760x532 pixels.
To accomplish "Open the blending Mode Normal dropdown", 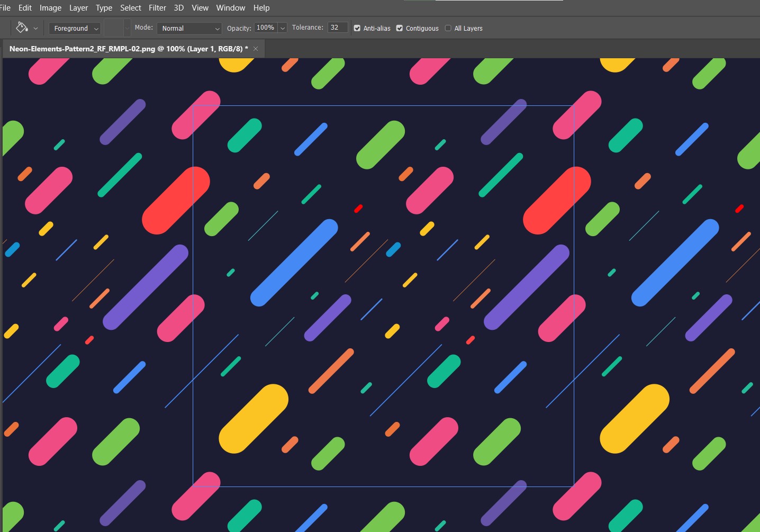I will pyautogui.click(x=189, y=28).
